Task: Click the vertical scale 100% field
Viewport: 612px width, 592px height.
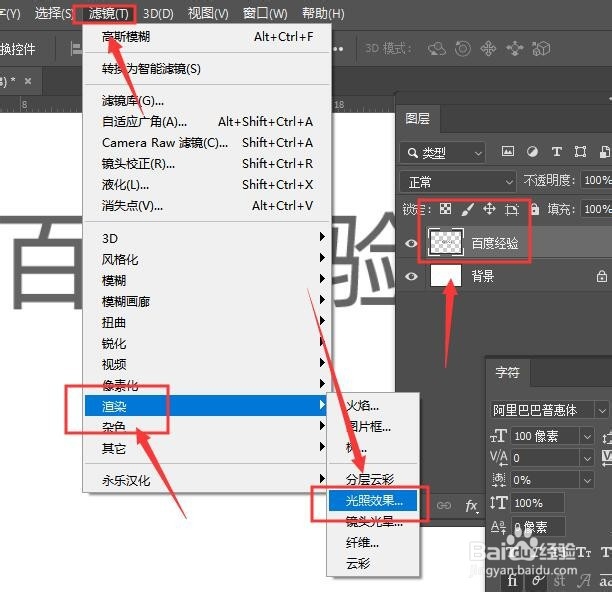Action: click(x=538, y=503)
